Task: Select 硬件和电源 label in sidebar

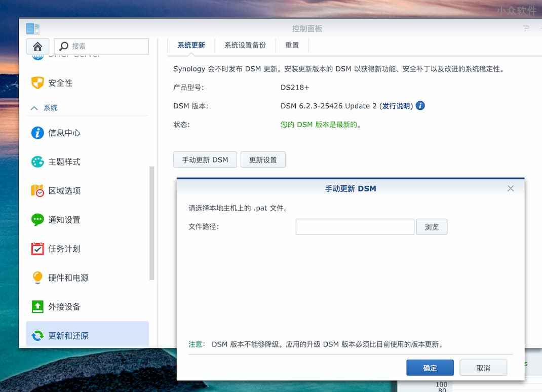Action: (68, 278)
